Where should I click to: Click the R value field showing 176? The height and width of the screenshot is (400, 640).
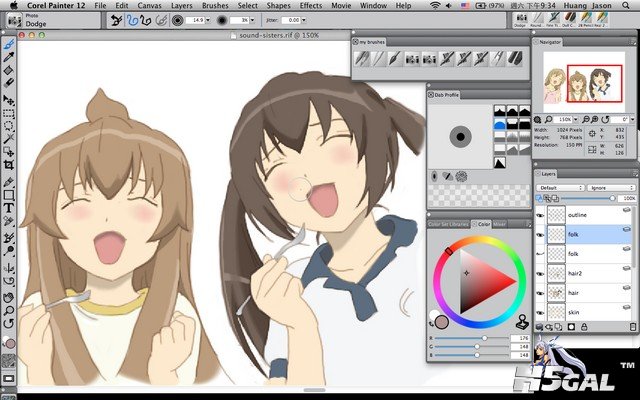521,338
